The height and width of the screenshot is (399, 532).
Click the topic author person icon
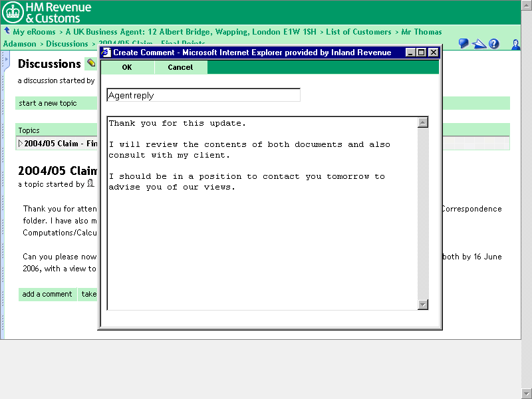point(90,184)
